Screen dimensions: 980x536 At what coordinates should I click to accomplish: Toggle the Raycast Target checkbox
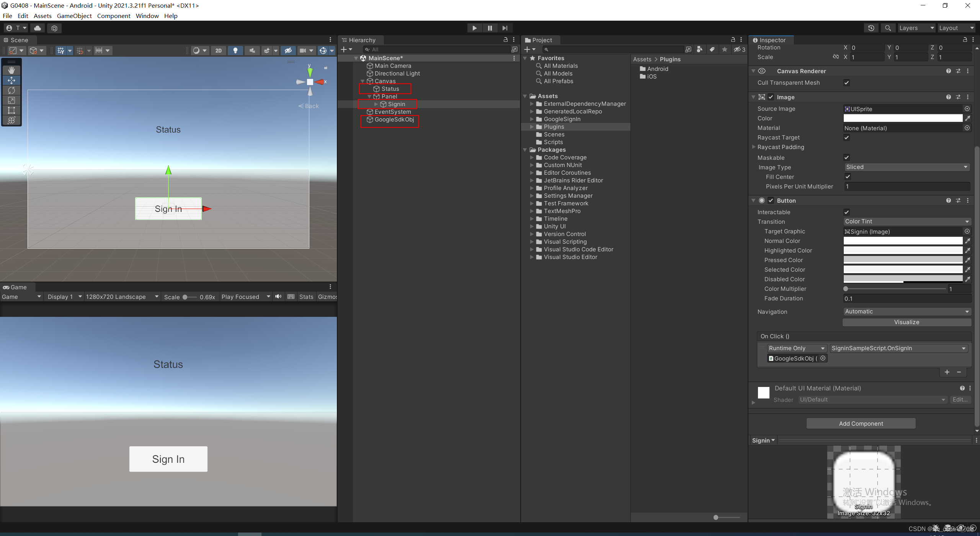(847, 138)
